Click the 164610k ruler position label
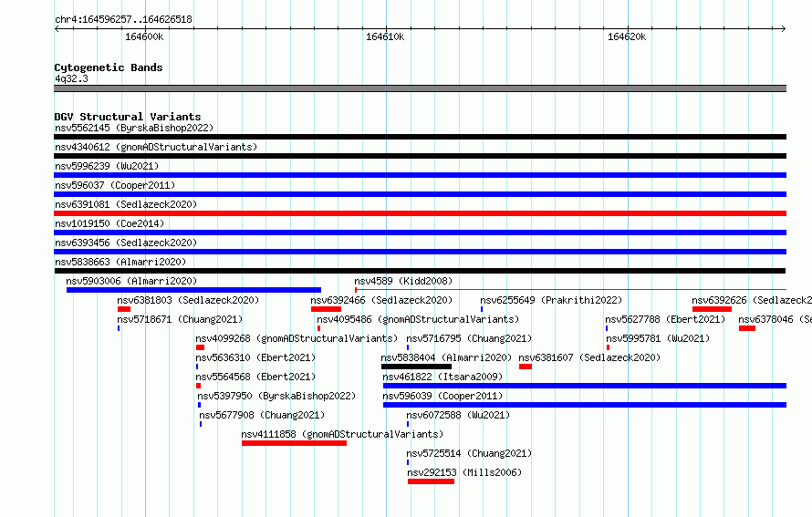 click(x=385, y=36)
